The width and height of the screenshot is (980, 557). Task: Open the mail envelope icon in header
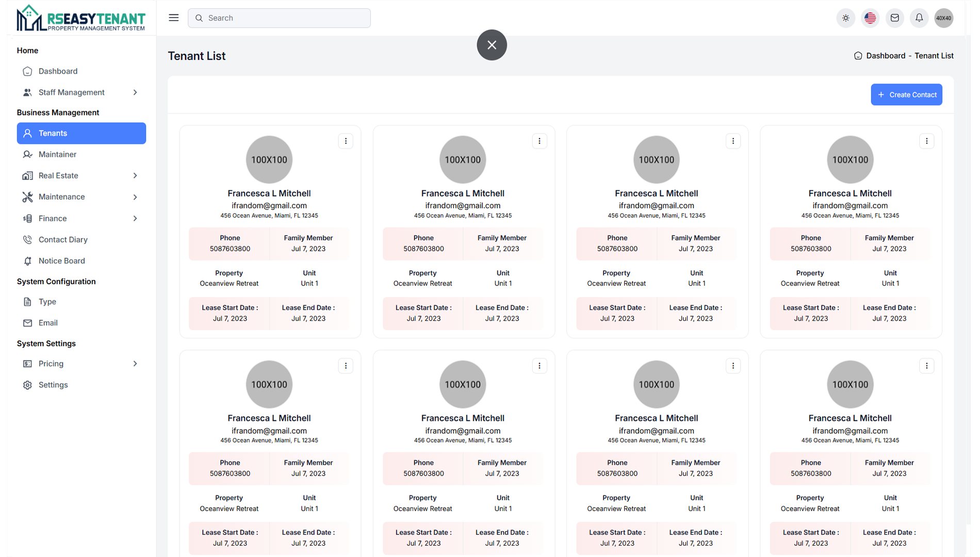pyautogui.click(x=894, y=18)
